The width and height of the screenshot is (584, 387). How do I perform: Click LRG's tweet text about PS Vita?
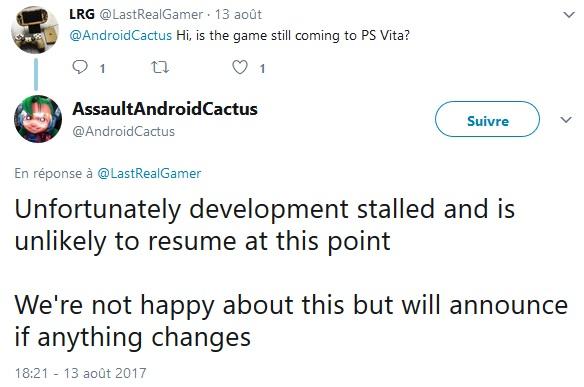pos(293,36)
